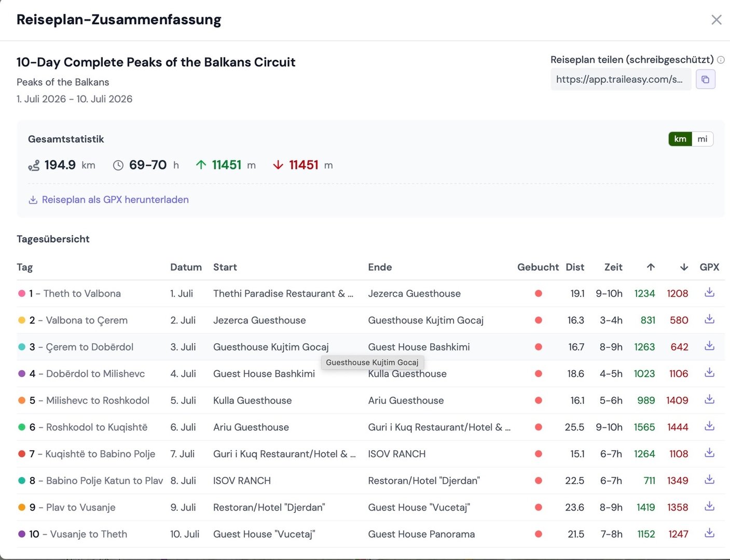Click the purple color dot of day 4

click(22, 374)
